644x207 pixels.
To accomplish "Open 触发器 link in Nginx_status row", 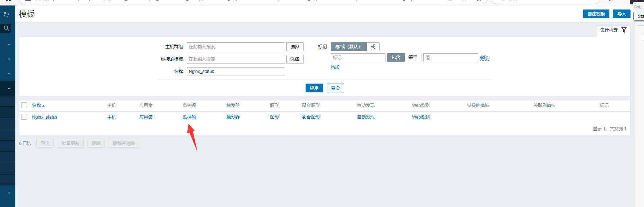I will tap(233, 117).
